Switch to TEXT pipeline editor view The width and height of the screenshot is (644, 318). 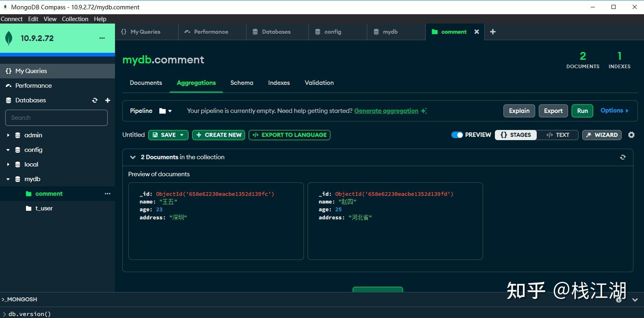pos(557,135)
